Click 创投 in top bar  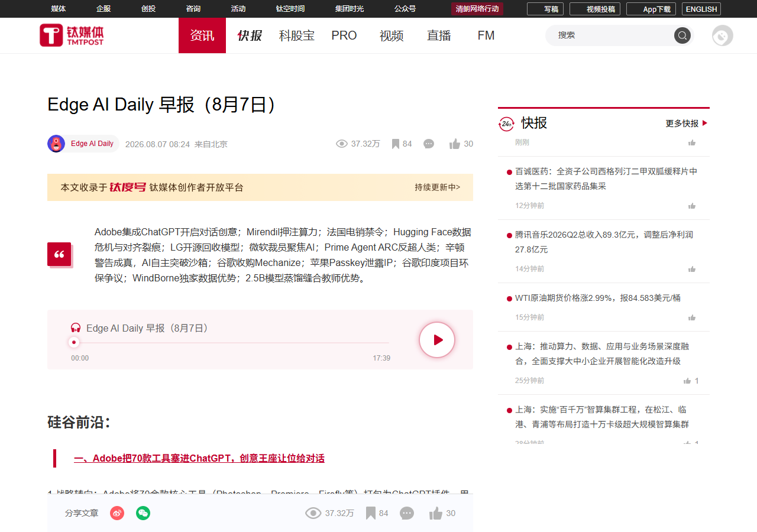click(148, 9)
